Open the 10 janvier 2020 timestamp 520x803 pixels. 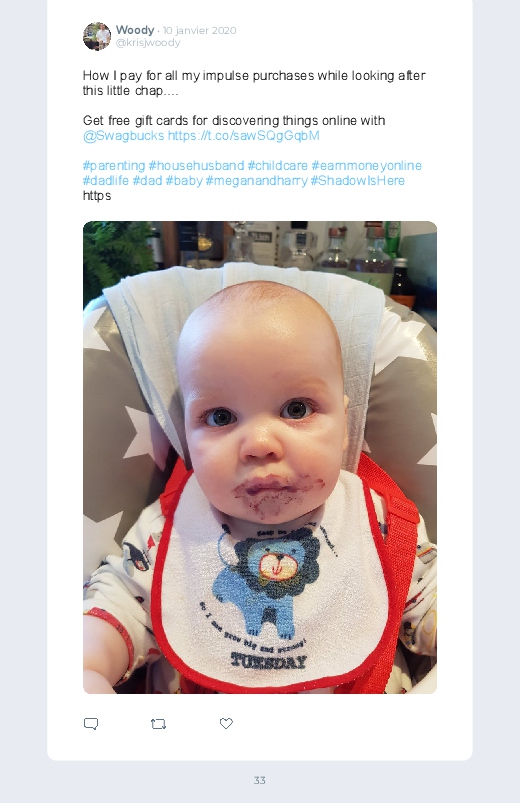199,31
